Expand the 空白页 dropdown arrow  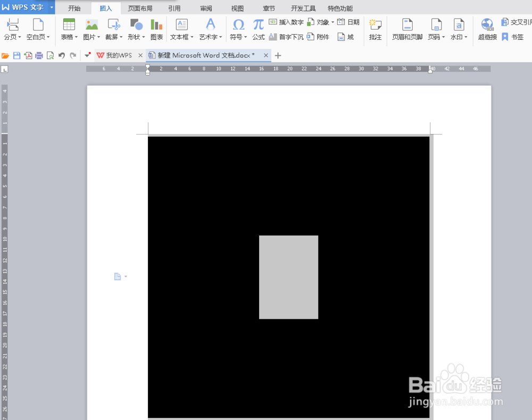point(48,37)
